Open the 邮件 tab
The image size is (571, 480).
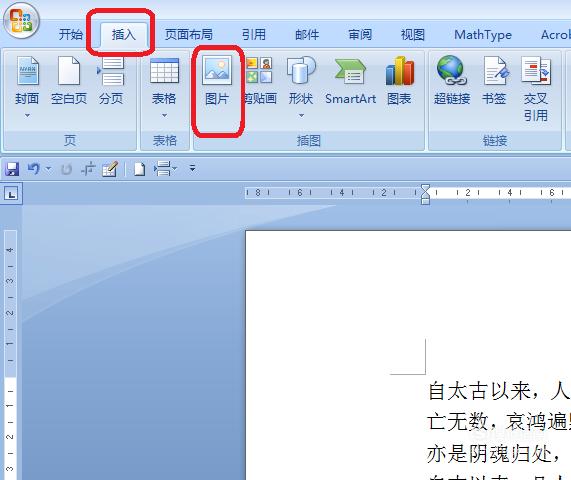click(x=307, y=35)
